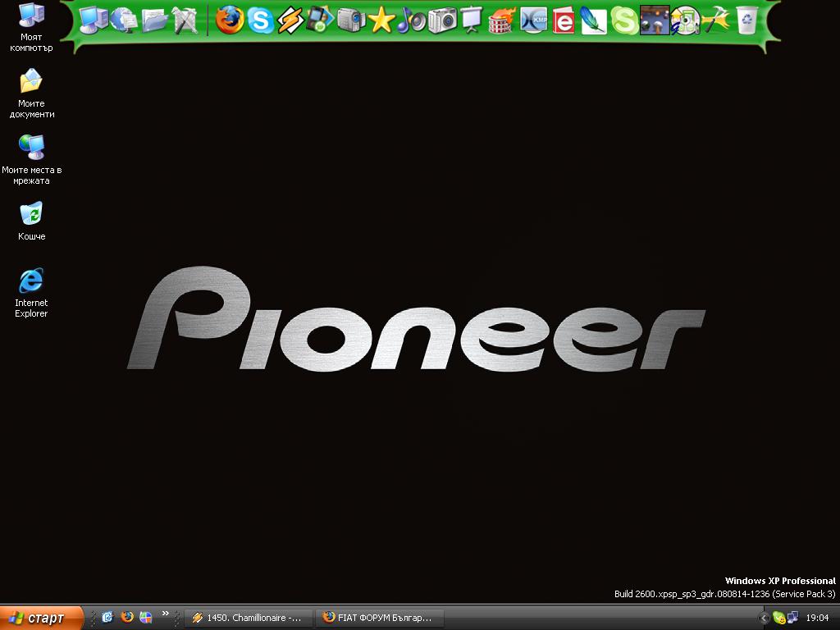This screenshot has width=840, height=630.
Task: Expand Quick Launch overflow chevron
Action: 166,614
